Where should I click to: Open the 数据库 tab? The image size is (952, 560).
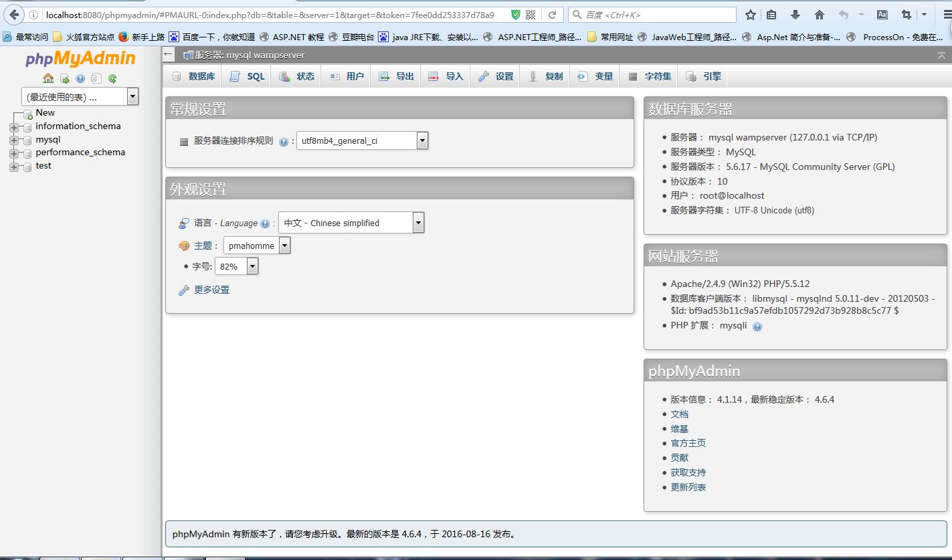coord(193,76)
